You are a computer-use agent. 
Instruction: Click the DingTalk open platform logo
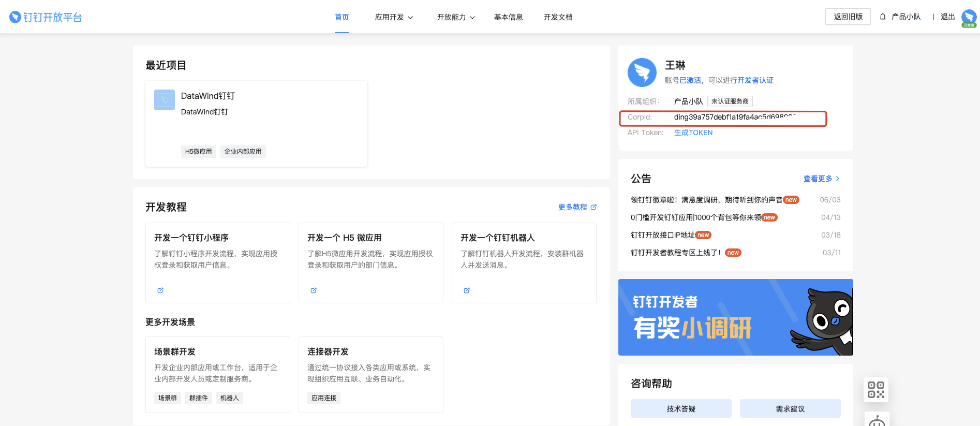[x=46, y=17]
